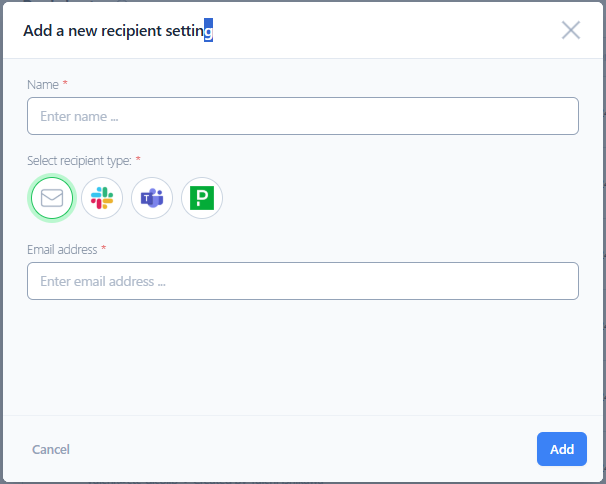
Task: Close the recipient setting dialog
Action: click(x=571, y=30)
